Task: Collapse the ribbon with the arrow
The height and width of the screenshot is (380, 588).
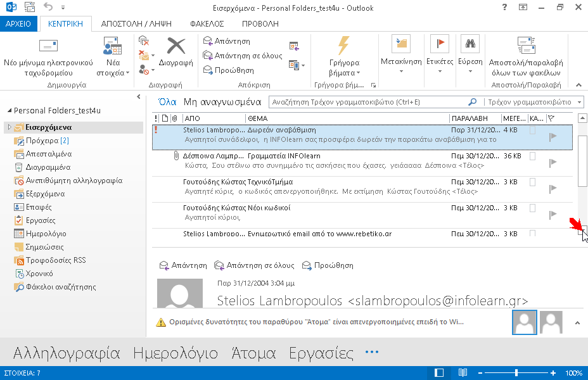Action: (579, 85)
